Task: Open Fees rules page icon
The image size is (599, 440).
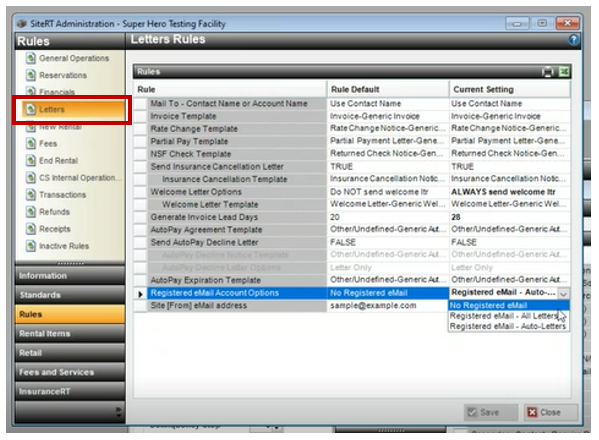Action: tap(31, 144)
